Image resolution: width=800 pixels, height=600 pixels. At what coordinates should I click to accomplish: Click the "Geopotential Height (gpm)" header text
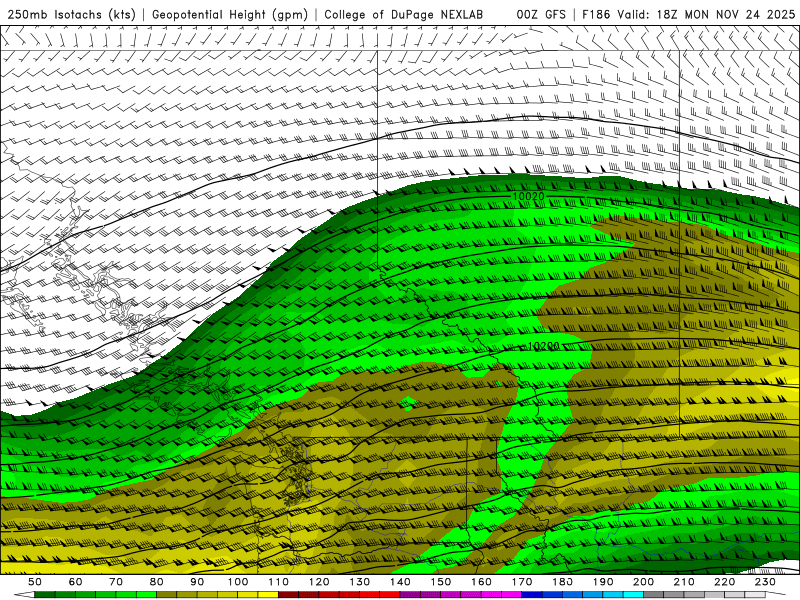[x=230, y=14]
